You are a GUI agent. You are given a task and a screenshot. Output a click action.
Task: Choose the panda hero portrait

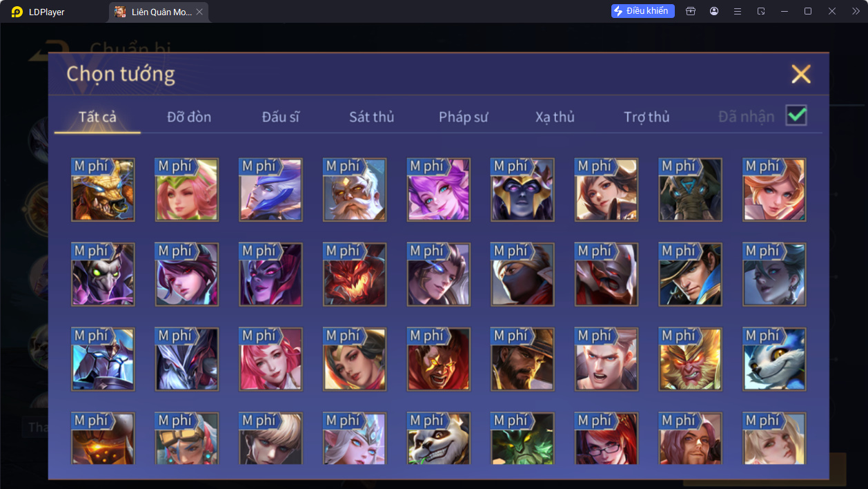[438, 439]
